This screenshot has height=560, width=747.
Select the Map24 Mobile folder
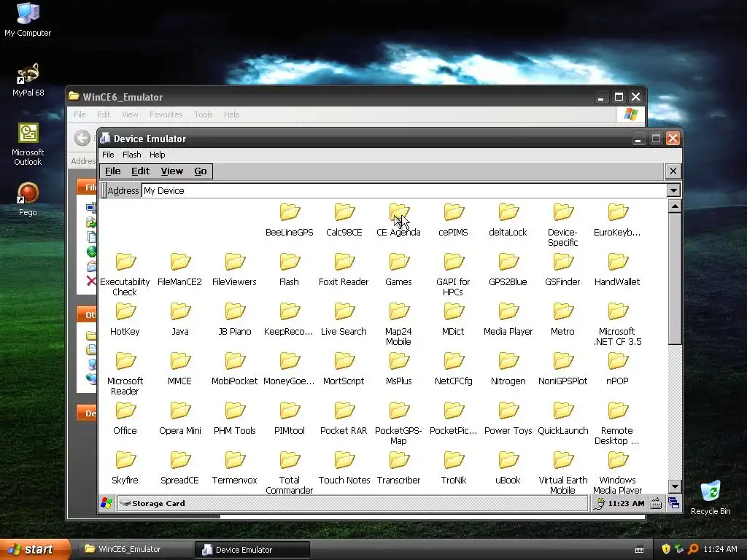point(399,324)
